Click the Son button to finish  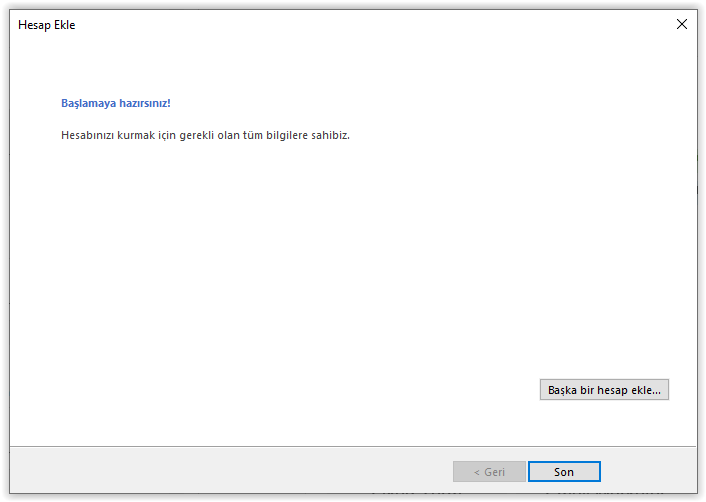coord(564,471)
